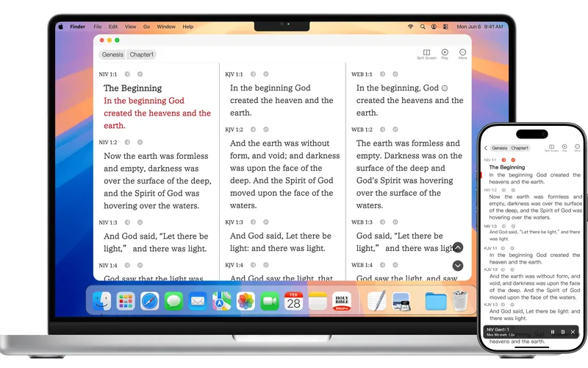Tap the second red icon beside NIV 1:1 on iPhone
Image resolution: width=588 pixels, height=368 pixels.
(x=513, y=160)
